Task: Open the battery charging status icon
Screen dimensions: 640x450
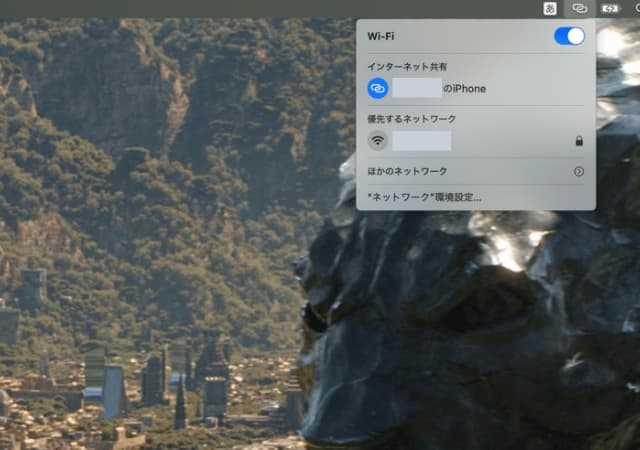Action: pyautogui.click(x=610, y=9)
